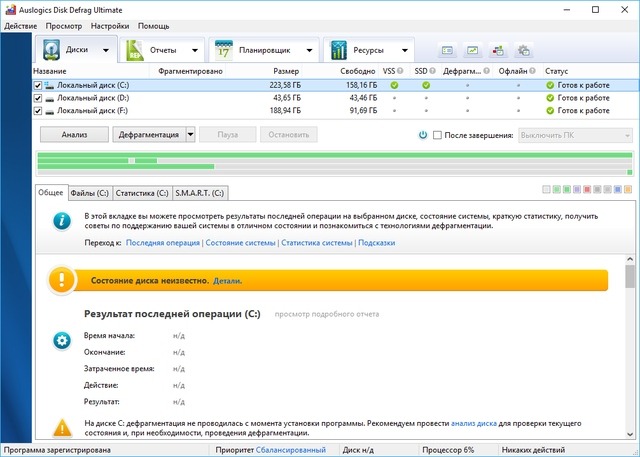Screen dimensions: 640x457
Task: Toggle the checkbox for Локальный диск (F:)
Action: click(x=38, y=110)
